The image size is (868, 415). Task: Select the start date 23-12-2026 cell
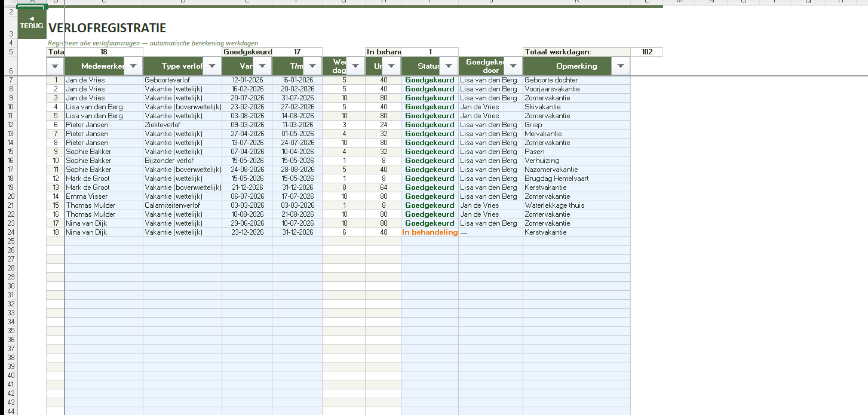pyautogui.click(x=247, y=232)
